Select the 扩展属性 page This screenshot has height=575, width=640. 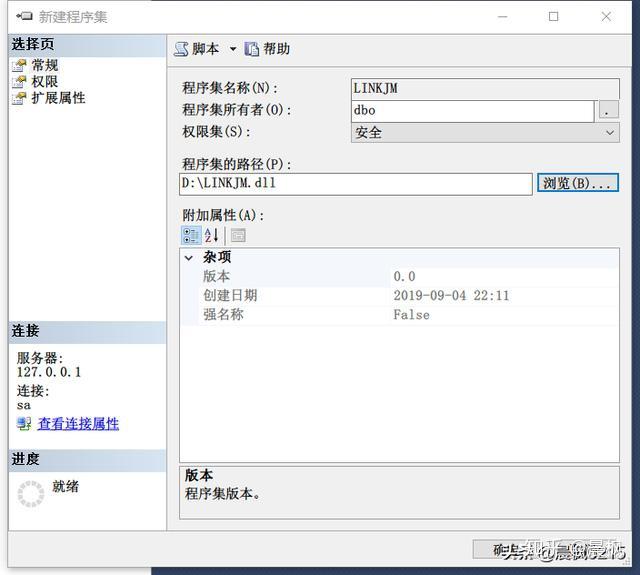(x=58, y=98)
